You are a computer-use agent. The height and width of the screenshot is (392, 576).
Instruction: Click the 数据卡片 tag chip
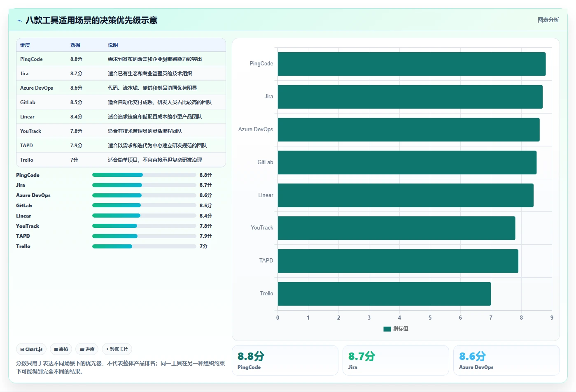[117, 349]
